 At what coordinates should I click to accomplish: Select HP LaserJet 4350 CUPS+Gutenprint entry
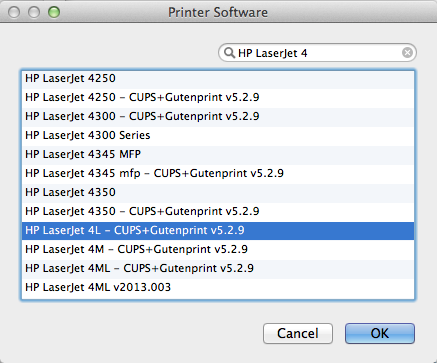(218, 211)
